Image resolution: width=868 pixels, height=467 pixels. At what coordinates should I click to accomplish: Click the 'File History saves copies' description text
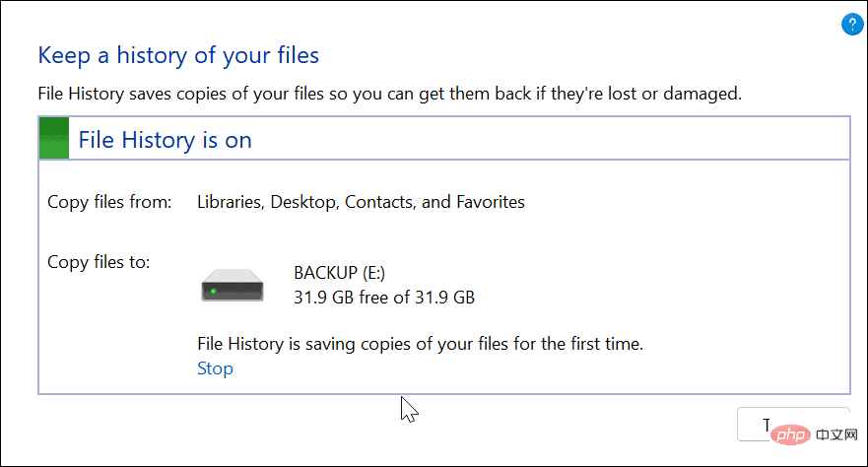click(x=390, y=94)
